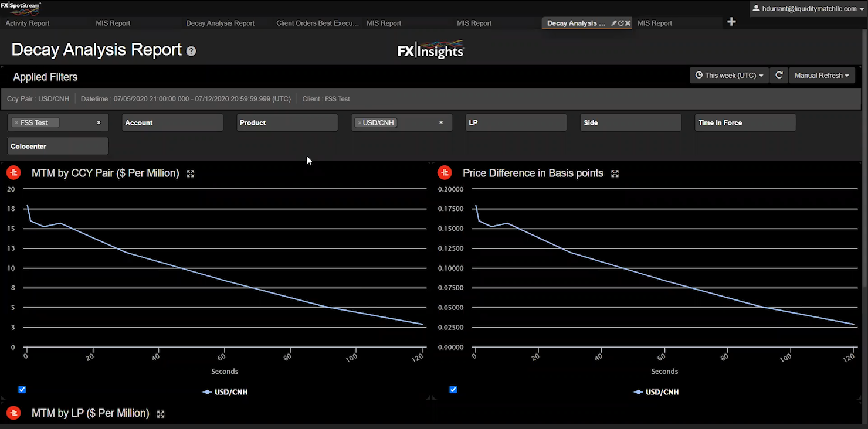Uncheck the checkbox under MTM by CCY Pair chart
Screen dimensions: 868x429
coord(22,390)
